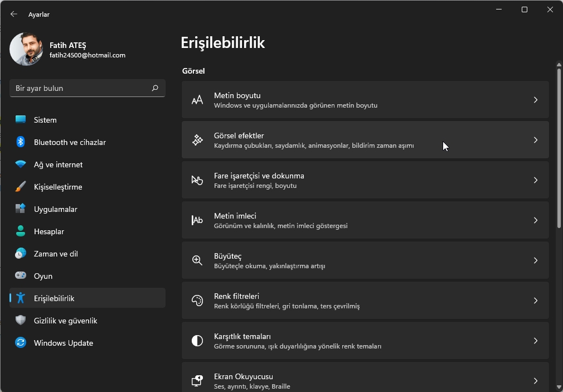Click the search magnifier icon in search box
The height and width of the screenshot is (392, 563).
(x=155, y=88)
